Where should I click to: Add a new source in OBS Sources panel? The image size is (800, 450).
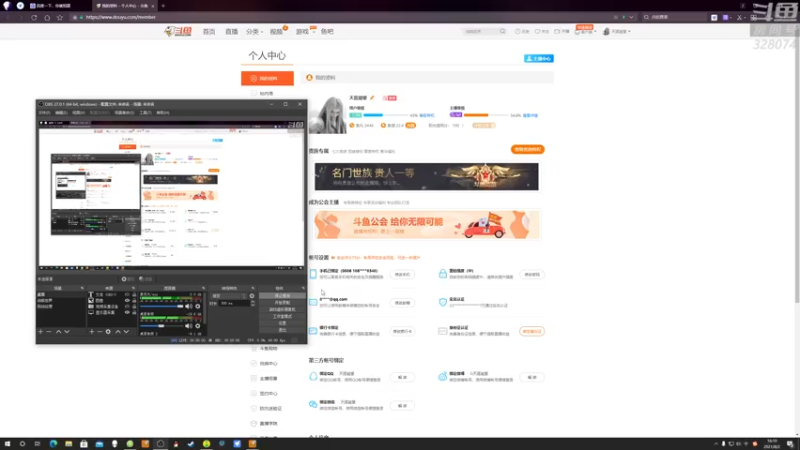pyautogui.click(x=91, y=332)
